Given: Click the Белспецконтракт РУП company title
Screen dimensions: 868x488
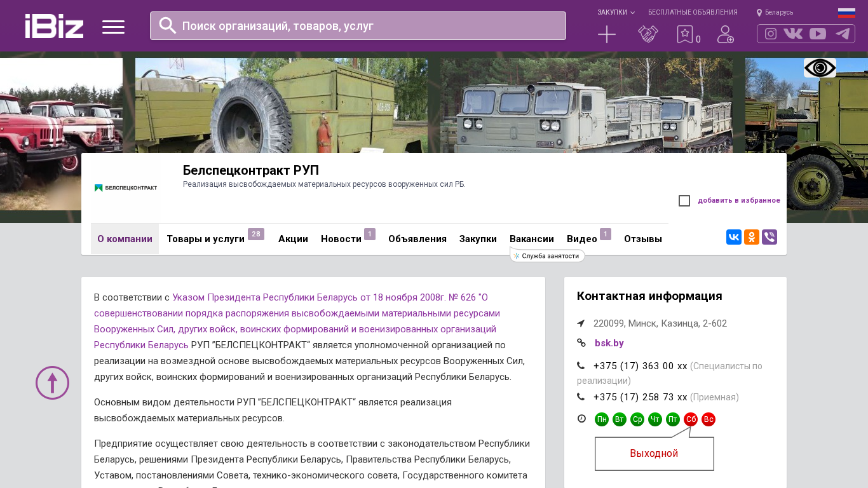Looking at the screenshot, I should click(251, 170).
